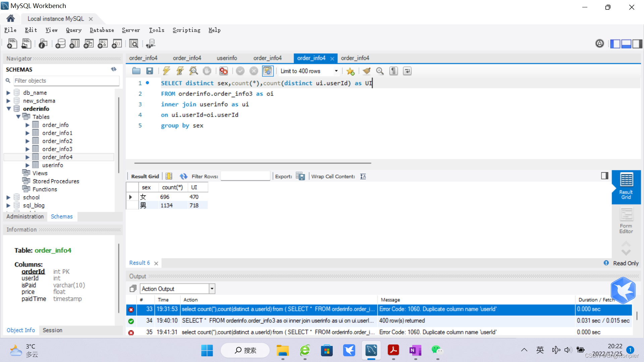Toggle the autocommit mode button
This screenshot has width=644, height=362.
[267, 71]
